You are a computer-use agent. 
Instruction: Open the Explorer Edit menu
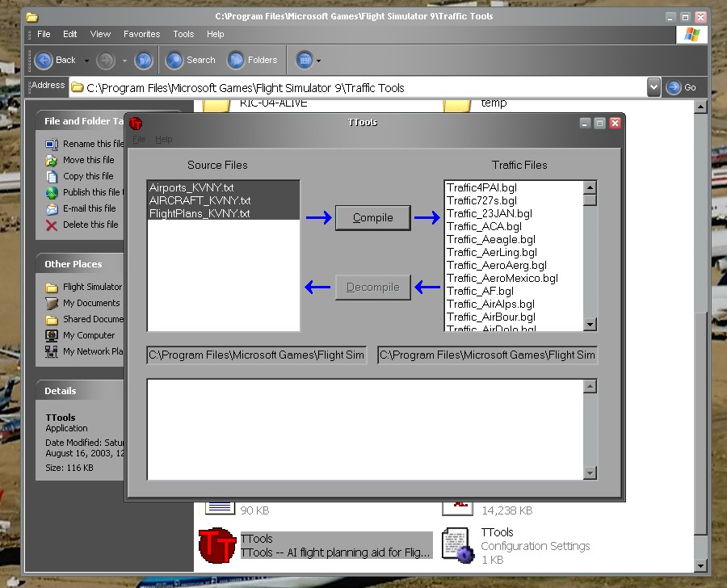coord(70,34)
